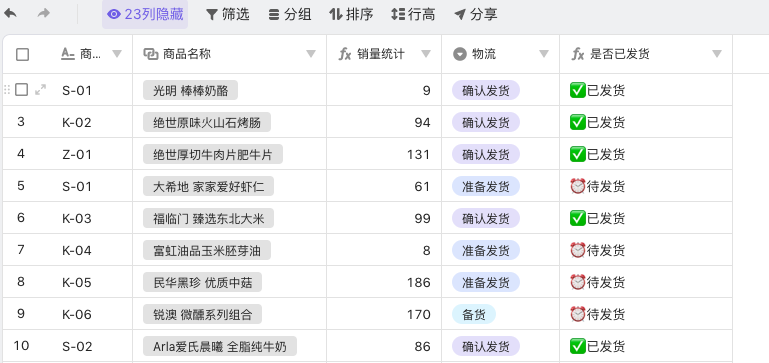Open the dropdown of the 商... column header
The width and height of the screenshot is (769, 363).
click(117, 54)
